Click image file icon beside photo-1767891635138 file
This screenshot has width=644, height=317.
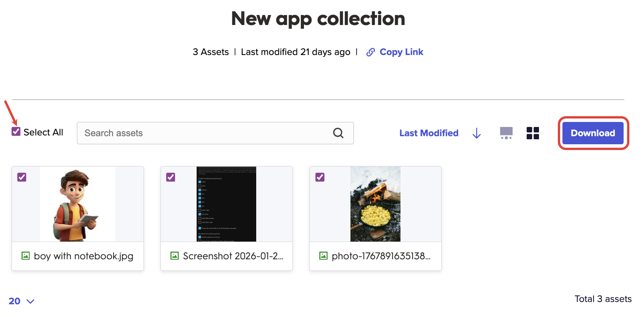324,256
